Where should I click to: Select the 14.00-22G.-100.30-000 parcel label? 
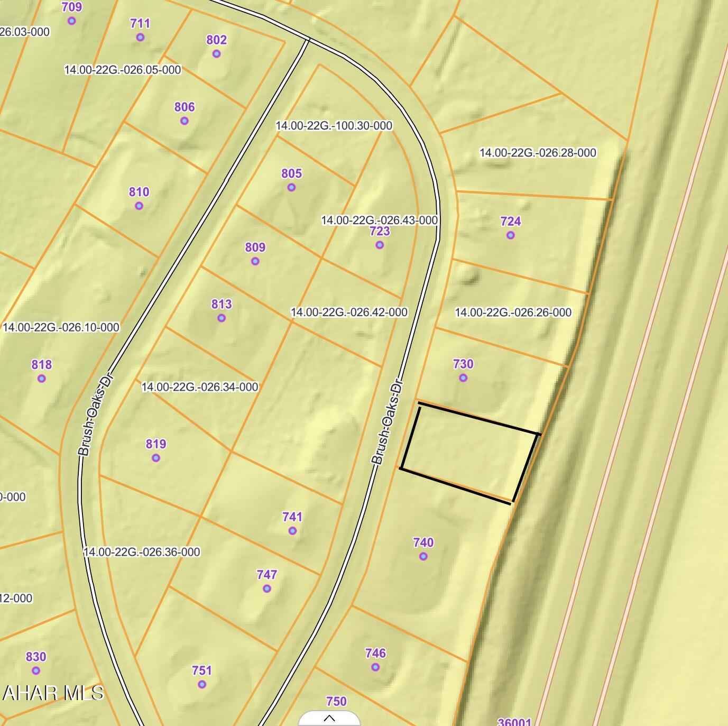tap(334, 126)
